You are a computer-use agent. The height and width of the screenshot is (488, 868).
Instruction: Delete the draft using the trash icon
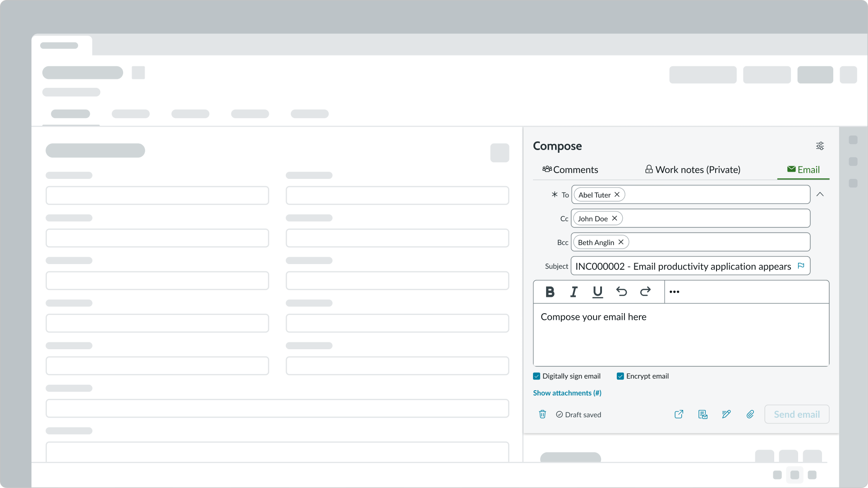click(x=542, y=414)
